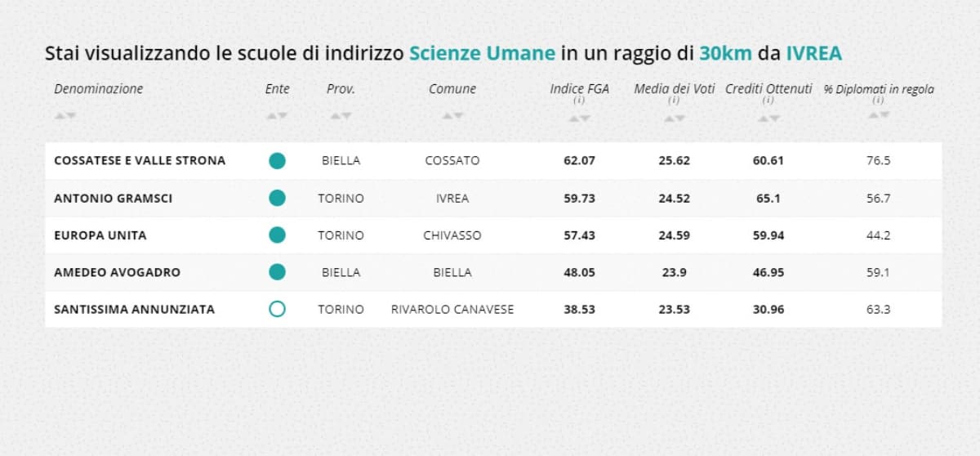
Task: Open the Cossatese e Valle Strona school
Action: click(x=140, y=161)
